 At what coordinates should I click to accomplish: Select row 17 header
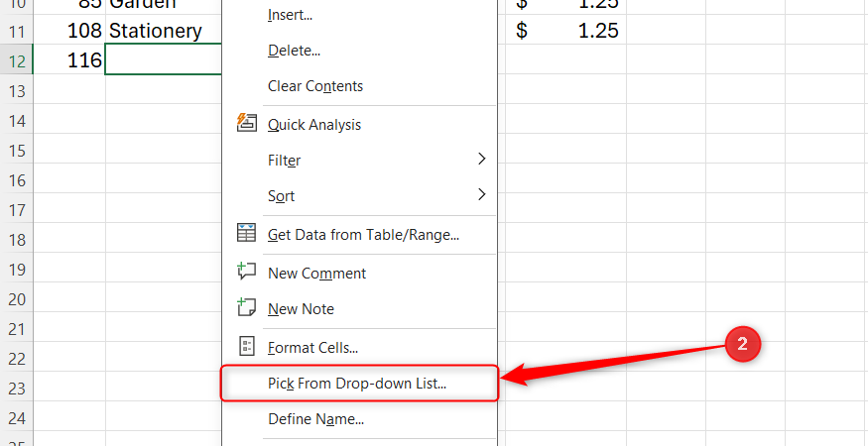[17, 209]
